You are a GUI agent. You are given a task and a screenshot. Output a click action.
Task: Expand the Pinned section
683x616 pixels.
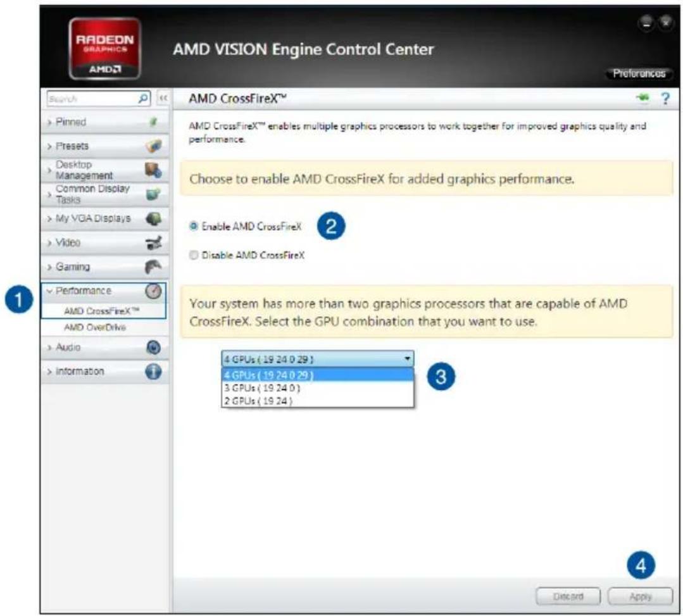click(x=104, y=122)
